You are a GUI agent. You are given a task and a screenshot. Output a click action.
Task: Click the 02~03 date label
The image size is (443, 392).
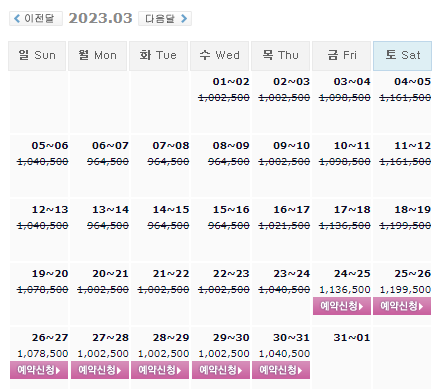pyautogui.click(x=291, y=82)
